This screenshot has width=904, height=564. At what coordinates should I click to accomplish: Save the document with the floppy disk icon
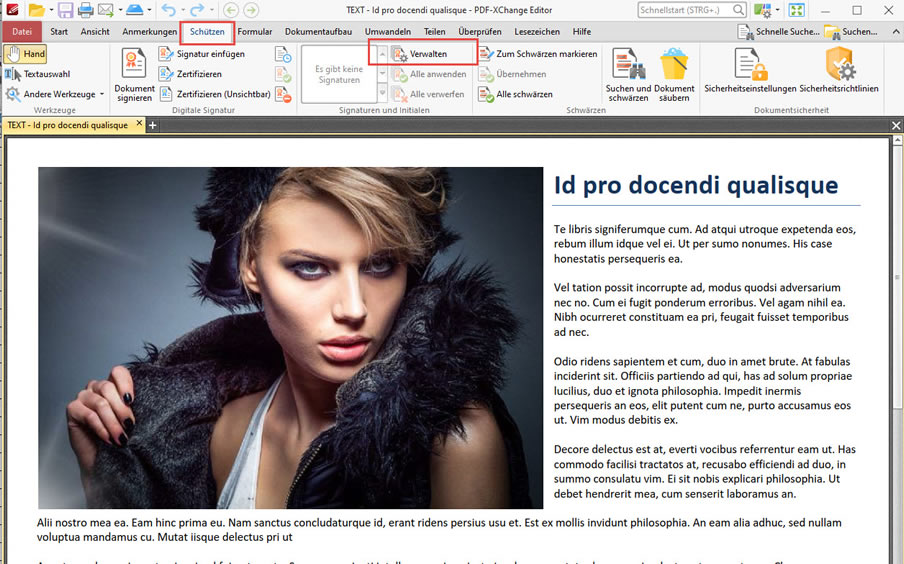(x=65, y=10)
